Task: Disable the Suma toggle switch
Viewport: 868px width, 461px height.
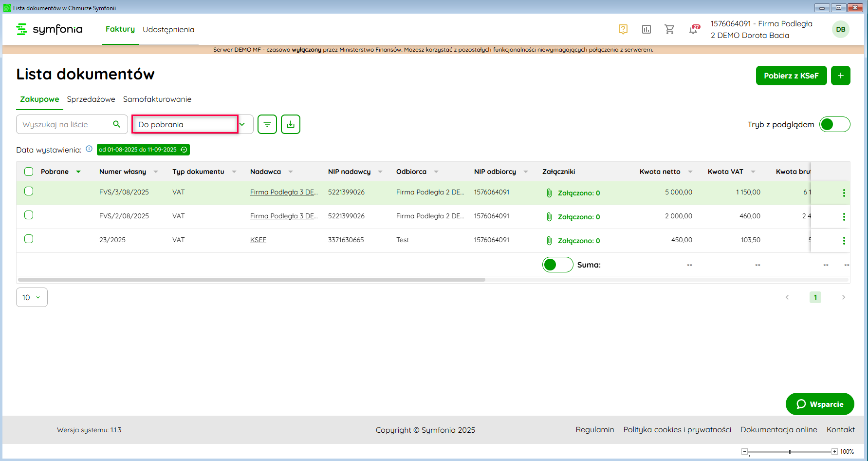Action: pos(557,265)
